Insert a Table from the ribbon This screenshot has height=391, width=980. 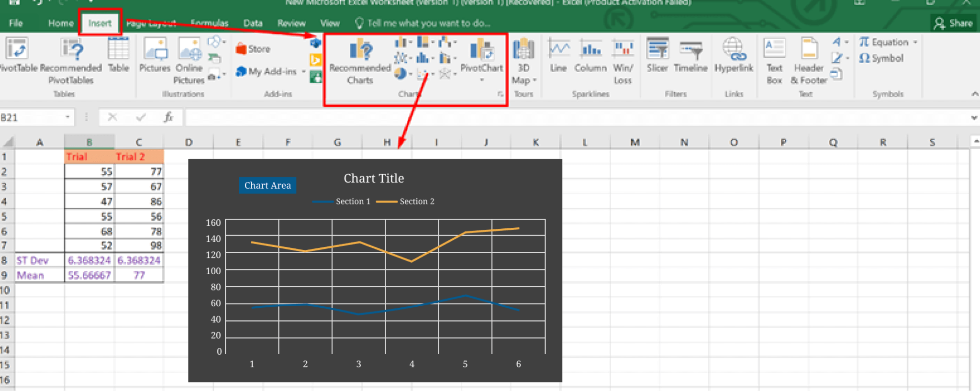click(x=118, y=55)
